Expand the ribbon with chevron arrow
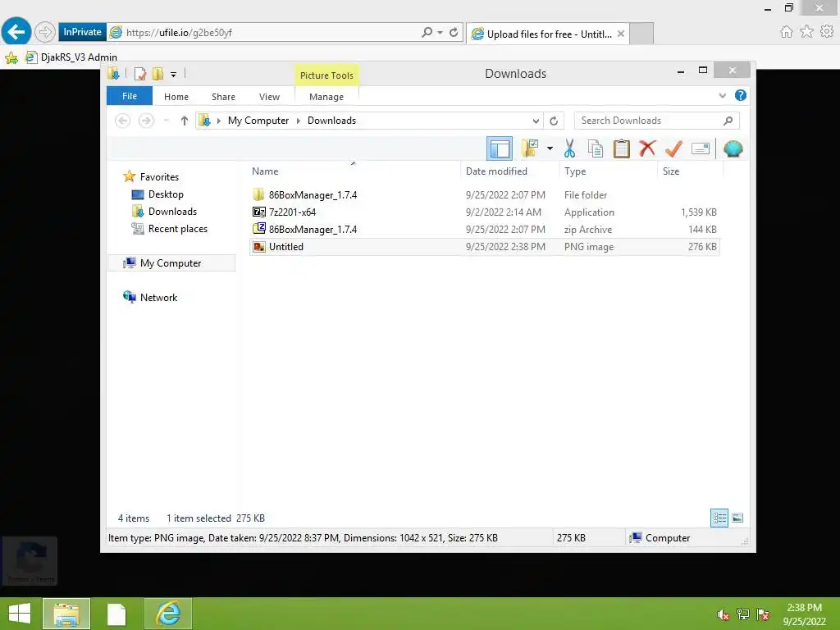Image resolution: width=840 pixels, height=630 pixels. click(722, 95)
